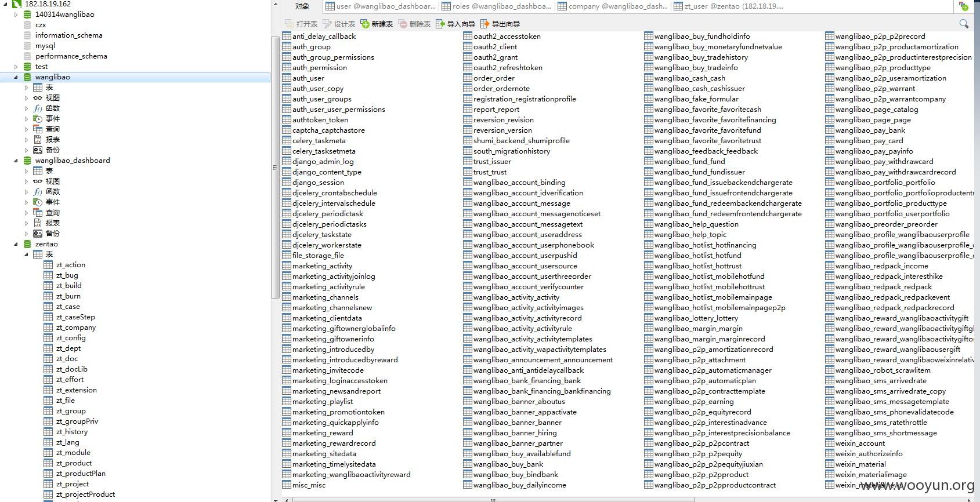Select the 对象 objects tab

pos(302,6)
